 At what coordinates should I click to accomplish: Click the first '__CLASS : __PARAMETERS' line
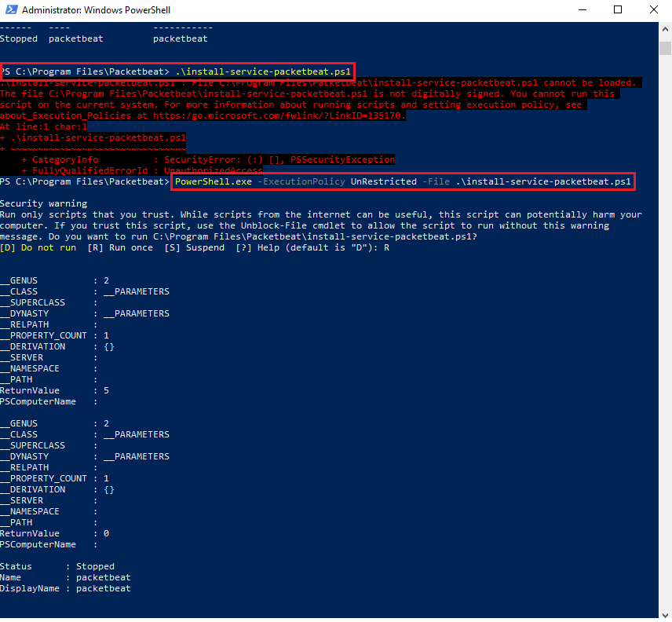coord(85,291)
